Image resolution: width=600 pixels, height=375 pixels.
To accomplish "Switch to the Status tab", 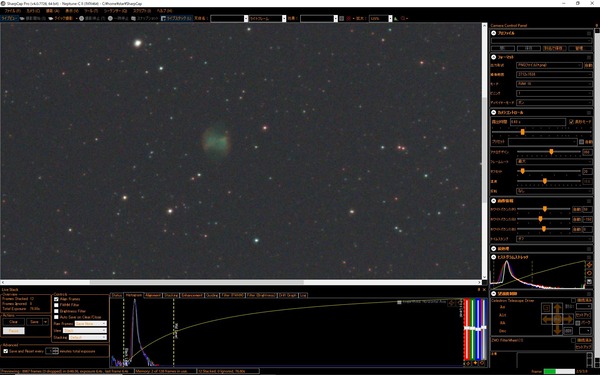I will tap(117, 295).
